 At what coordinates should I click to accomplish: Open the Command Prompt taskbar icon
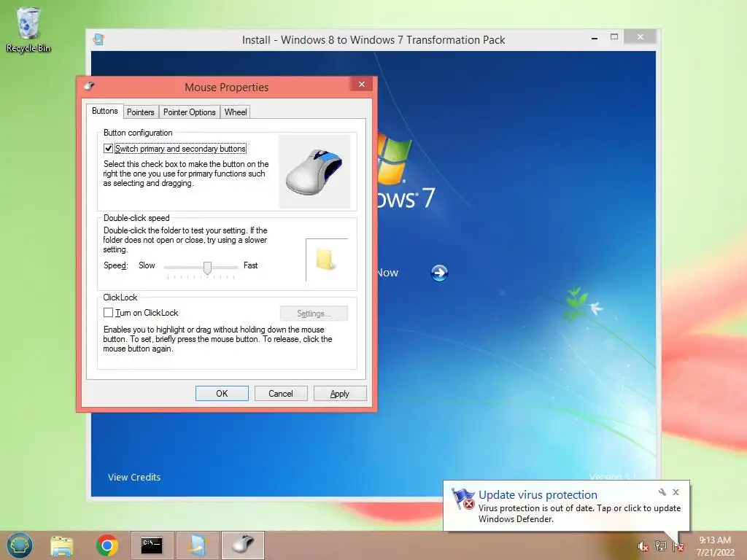pos(152,545)
